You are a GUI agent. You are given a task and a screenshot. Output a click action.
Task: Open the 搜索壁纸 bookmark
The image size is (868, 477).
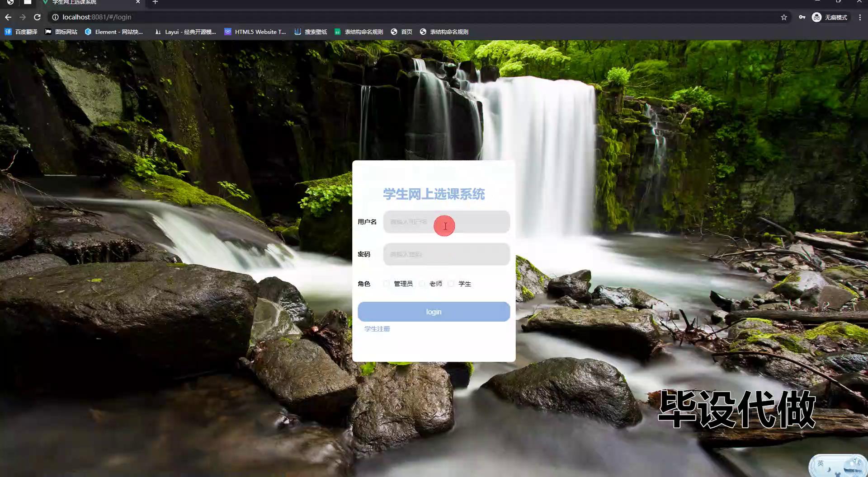(311, 32)
